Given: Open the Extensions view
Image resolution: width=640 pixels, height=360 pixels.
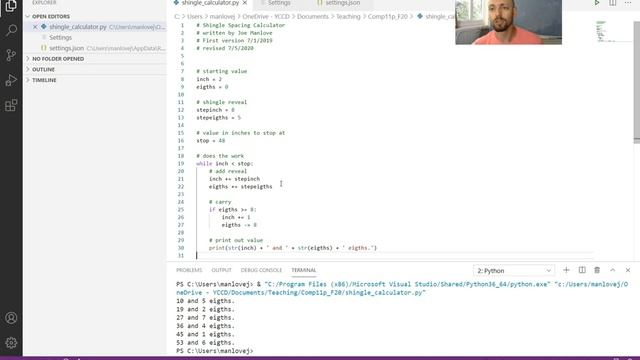Looking at the screenshot, I should point(11,105).
